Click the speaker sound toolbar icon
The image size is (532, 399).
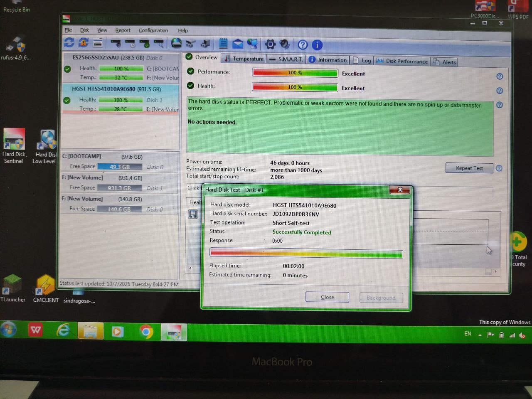click(x=284, y=44)
